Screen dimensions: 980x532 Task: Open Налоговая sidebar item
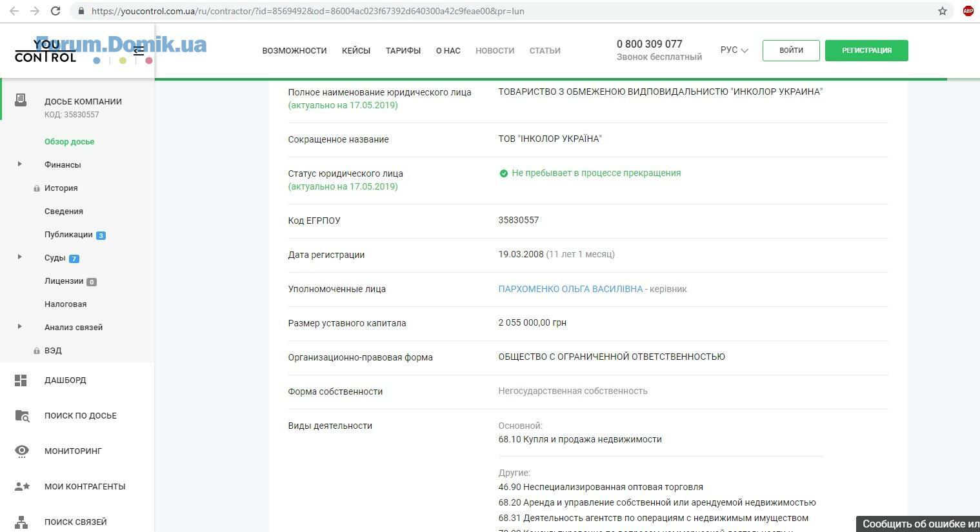65,304
